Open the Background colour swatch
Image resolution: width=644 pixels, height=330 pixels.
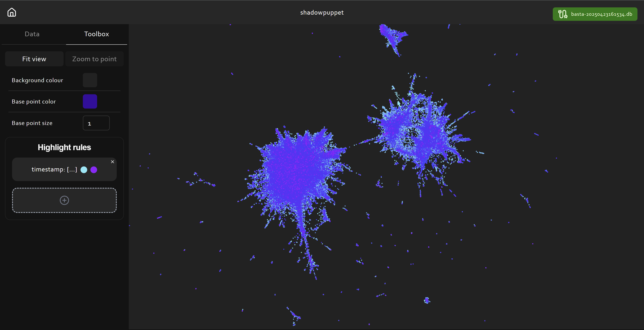pos(90,80)
